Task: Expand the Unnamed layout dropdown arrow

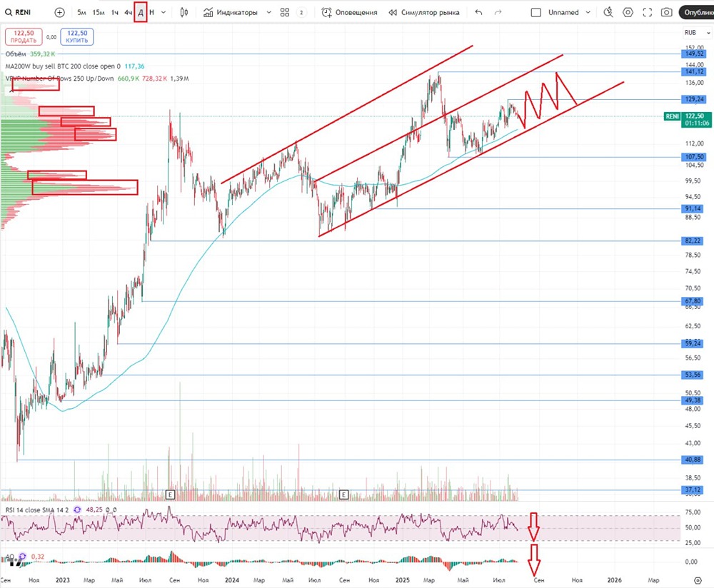Action: click(588, 12)
